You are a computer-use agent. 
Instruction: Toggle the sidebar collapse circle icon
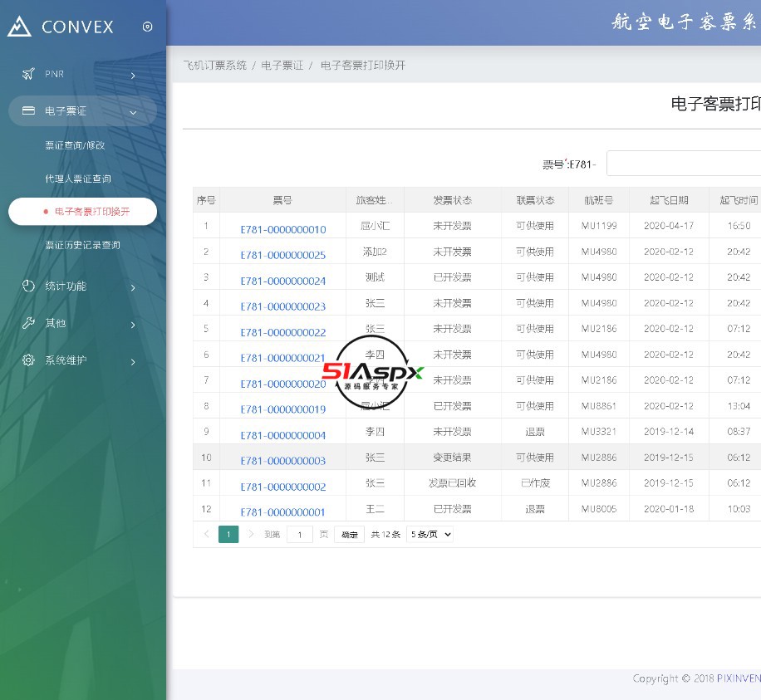coord(148,27)
